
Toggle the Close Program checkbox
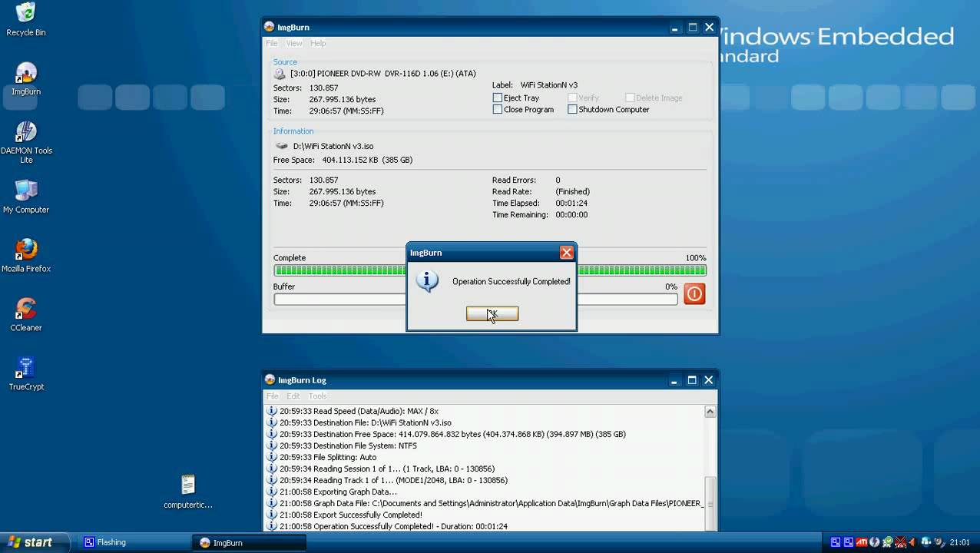point(497,109)
